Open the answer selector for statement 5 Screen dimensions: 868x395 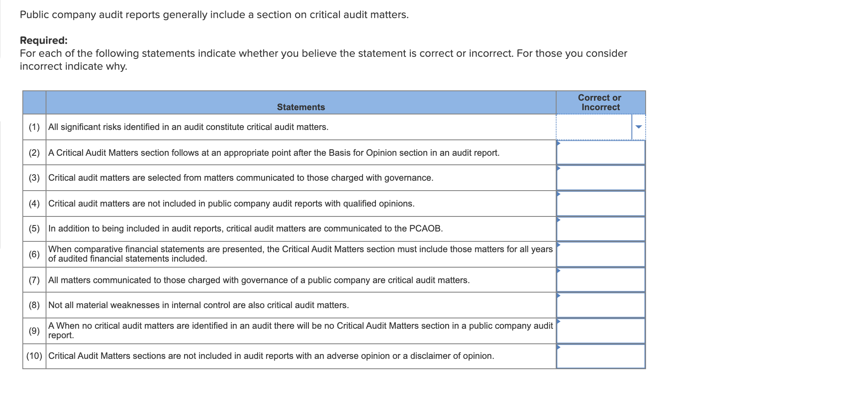point(601,228)
